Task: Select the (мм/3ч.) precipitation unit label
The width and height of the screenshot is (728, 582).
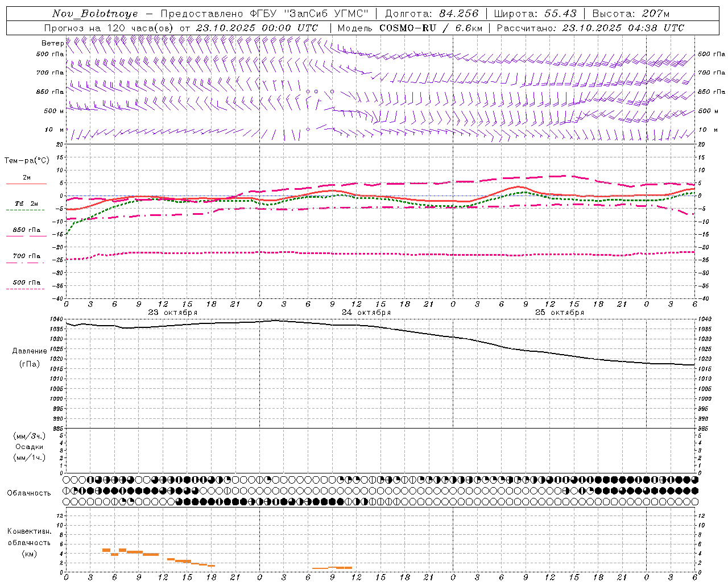Action: click(x=30, y=436)
